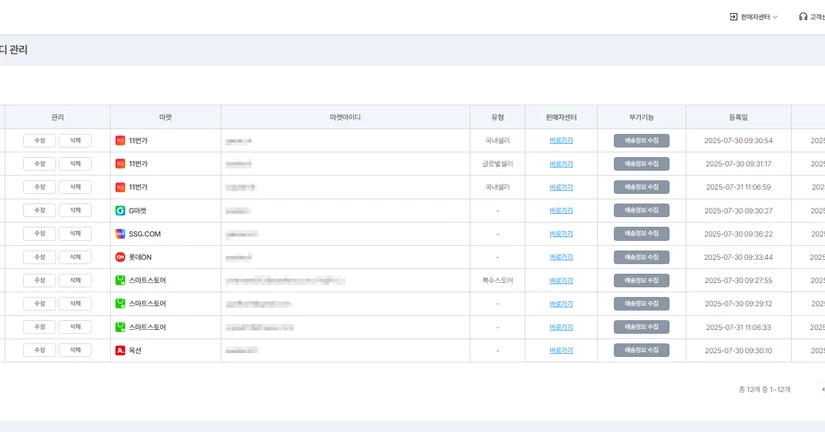The width and height of the screenshot is (825, 432).
Task: Click the 롯데ON logo icon
Action: tap(120, 257)
